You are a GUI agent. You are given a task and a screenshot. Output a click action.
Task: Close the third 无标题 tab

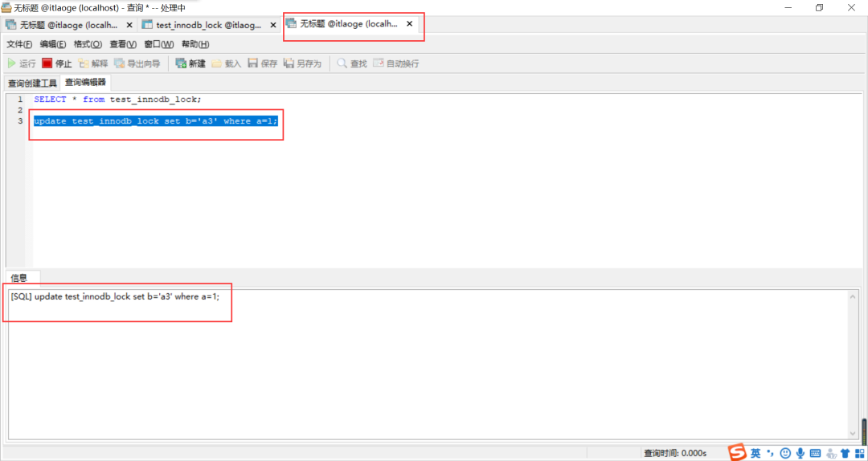coord(410,24)
